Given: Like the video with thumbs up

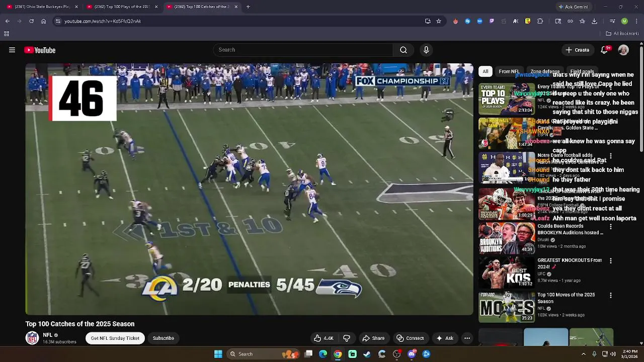Looking at the screenshot, I should (324, 338).
